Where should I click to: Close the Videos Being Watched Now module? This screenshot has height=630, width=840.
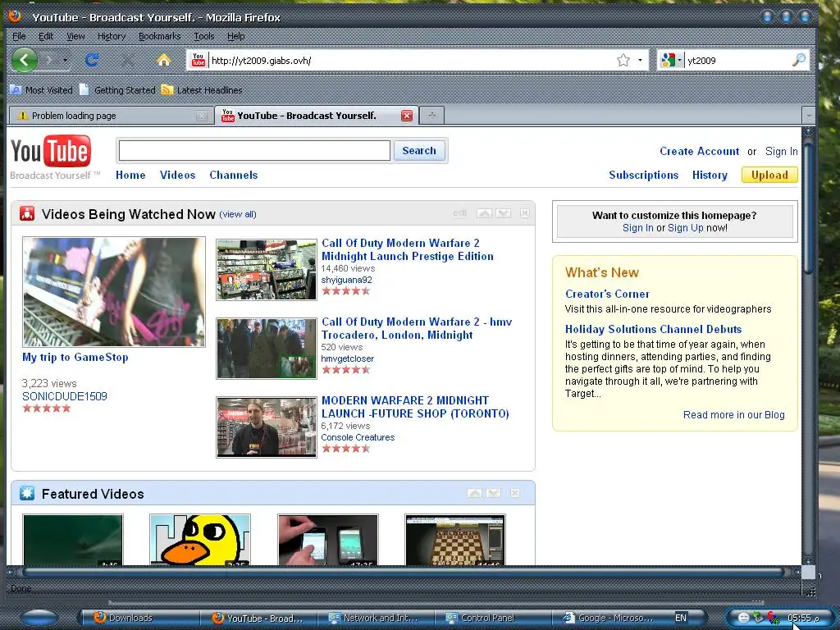pyautogui.click(x=524, y=213)
